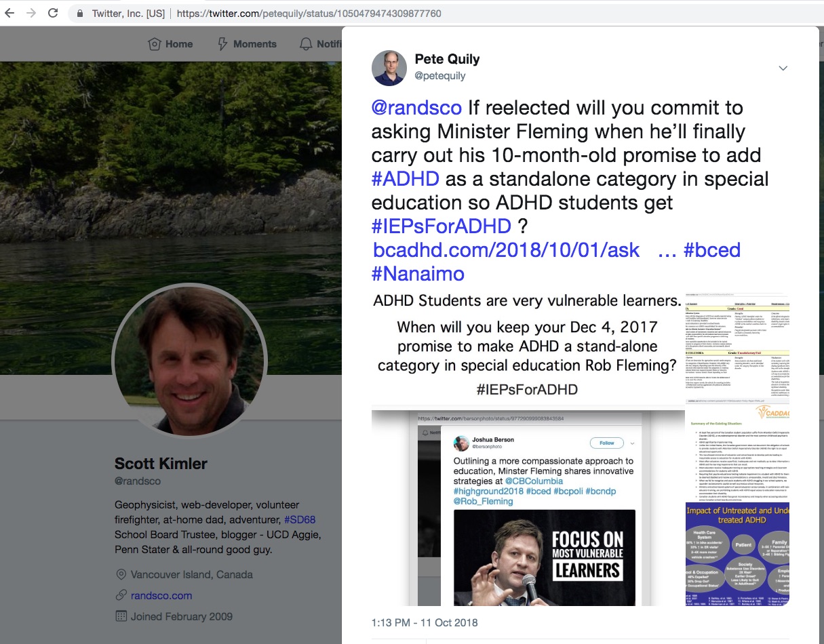The height and width of the screenshot is (644, 824).
Task: Open the #IEPsForADHD hashtag link
Action: pyautogui.click(x=441, y=226)
